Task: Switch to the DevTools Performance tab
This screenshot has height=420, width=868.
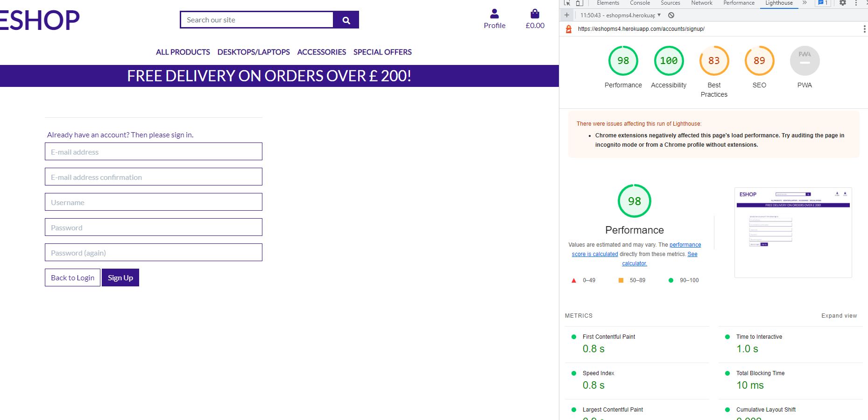Action: [x=739, y=3]
